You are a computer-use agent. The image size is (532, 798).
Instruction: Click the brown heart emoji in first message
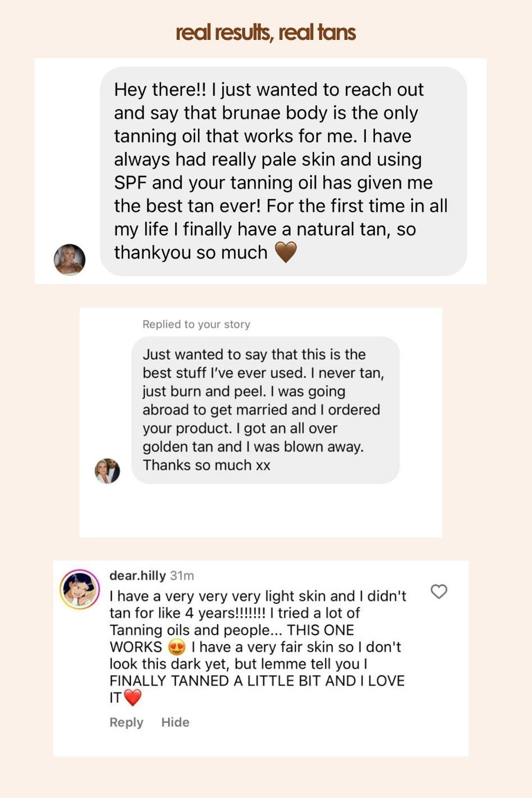pyautogui.click(x=286, y=252)
